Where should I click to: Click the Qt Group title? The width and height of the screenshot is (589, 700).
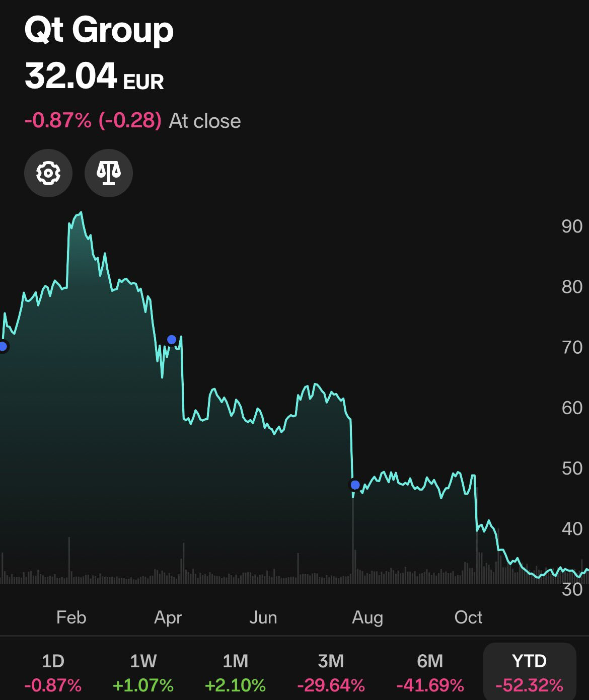[x=99, y=30]
